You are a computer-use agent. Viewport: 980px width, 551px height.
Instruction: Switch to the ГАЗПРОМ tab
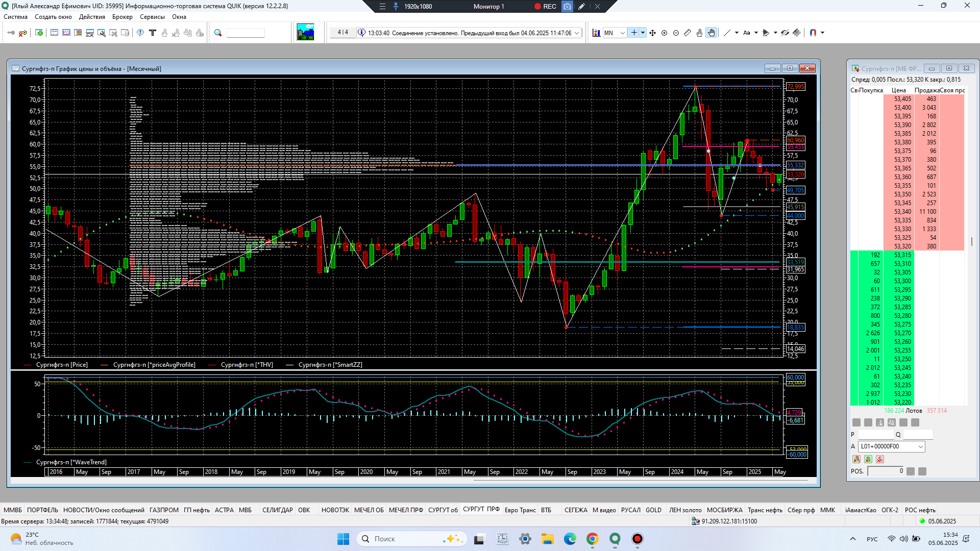[164, 510]
